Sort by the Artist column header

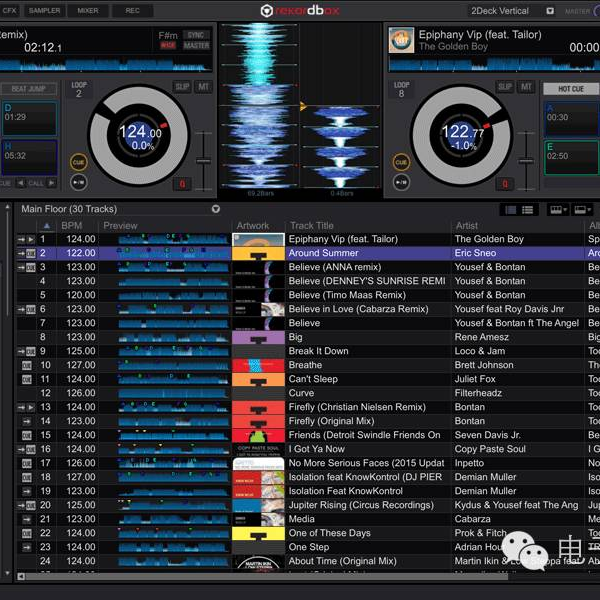pos(467,226)
